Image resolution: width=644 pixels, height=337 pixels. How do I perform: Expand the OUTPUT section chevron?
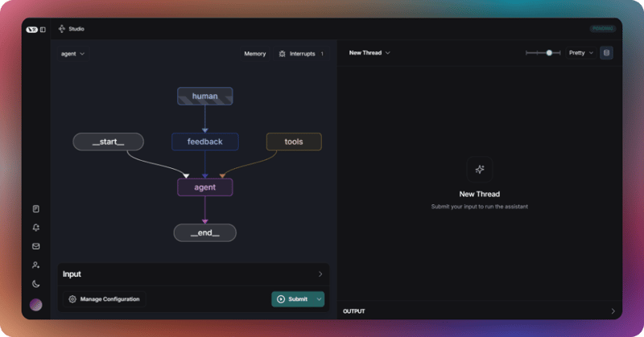613,311
